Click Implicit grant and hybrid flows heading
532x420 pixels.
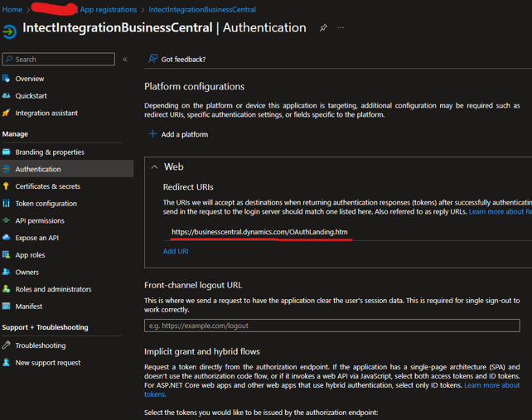point(202,351)
